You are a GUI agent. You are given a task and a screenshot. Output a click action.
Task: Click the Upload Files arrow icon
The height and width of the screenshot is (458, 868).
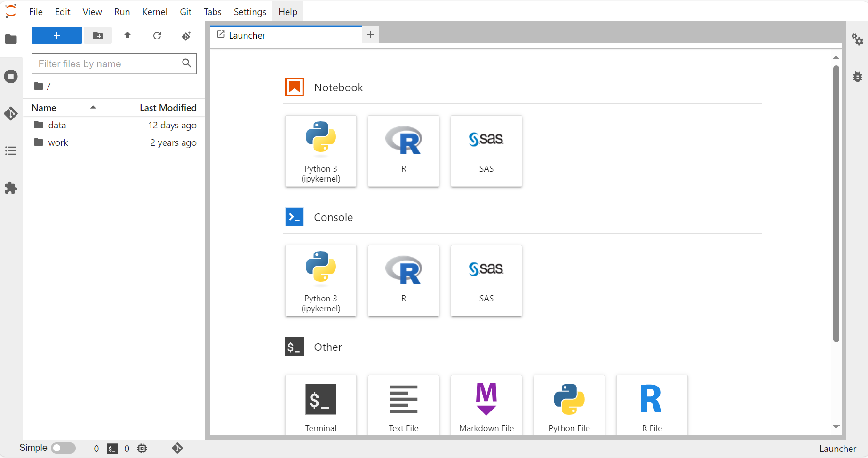tap(127, 36)
